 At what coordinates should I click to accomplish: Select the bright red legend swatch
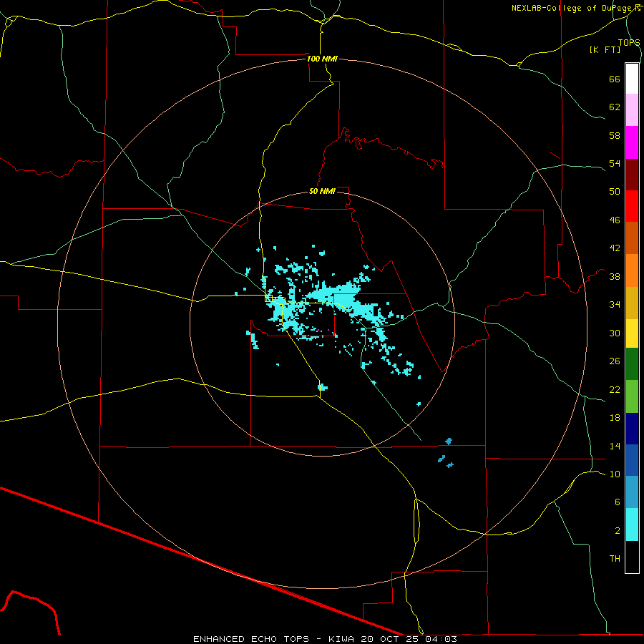pyautogui.click(x=632, y=206)
